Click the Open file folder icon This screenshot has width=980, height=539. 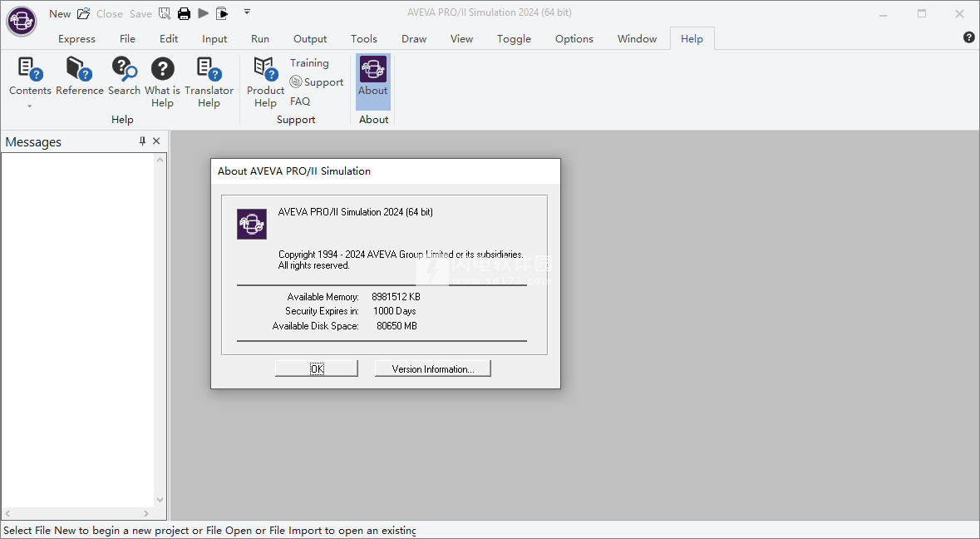[x=83, y=13]
